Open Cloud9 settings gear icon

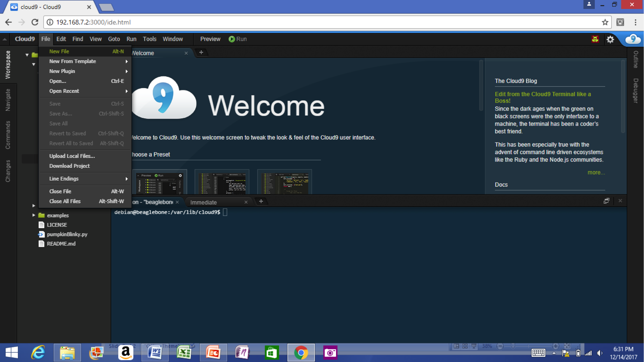(x=610, y=39)
